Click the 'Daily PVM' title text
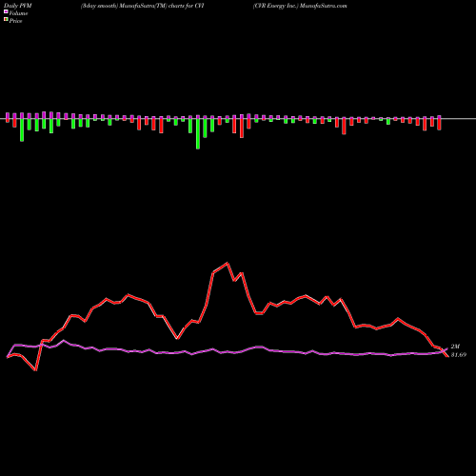 coord(18,6)
